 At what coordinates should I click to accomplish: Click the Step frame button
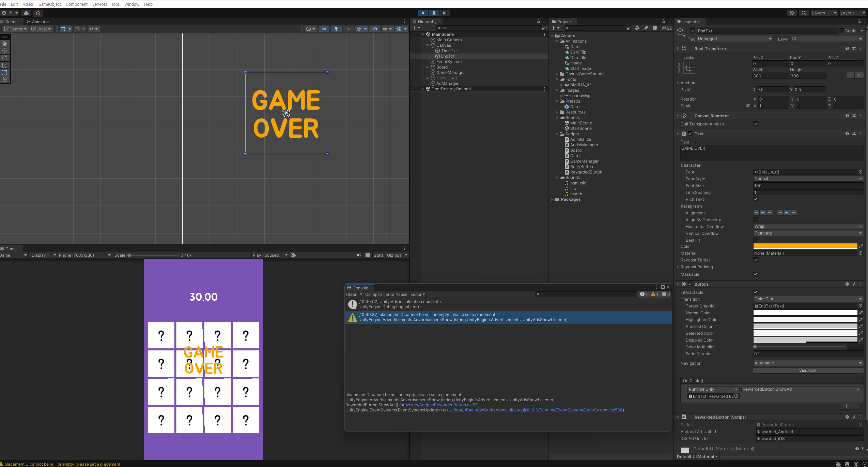pyautogui.click(x=444, y=13)
